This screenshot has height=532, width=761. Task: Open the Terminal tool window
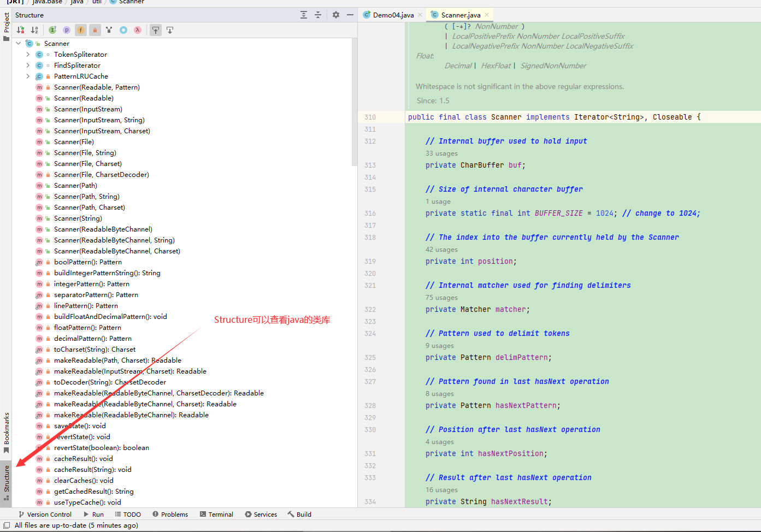click(216, 514)
